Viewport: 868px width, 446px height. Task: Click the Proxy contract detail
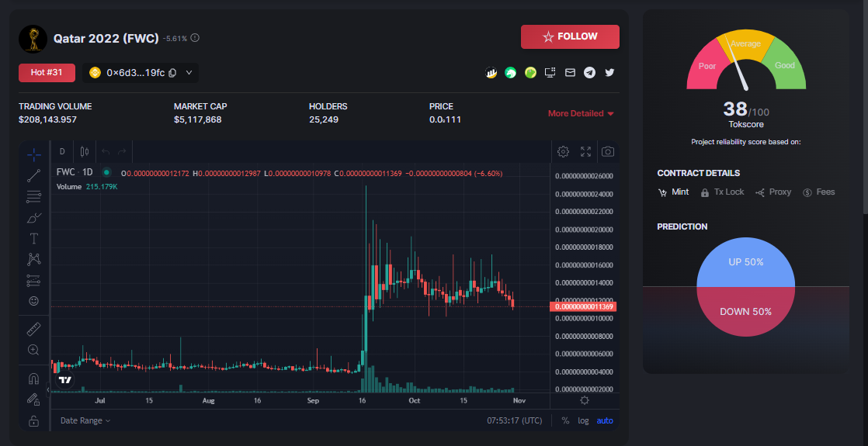click(773, 192)
